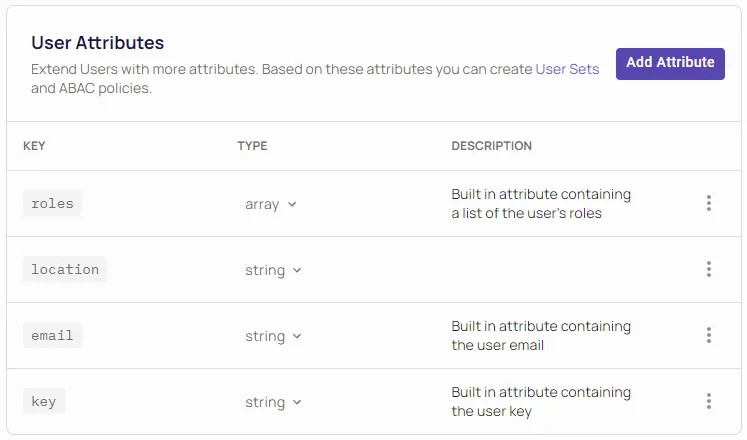This screenshot has width=747, height=440.
Task: Open the User Sets link
Action: pos(567,70)
